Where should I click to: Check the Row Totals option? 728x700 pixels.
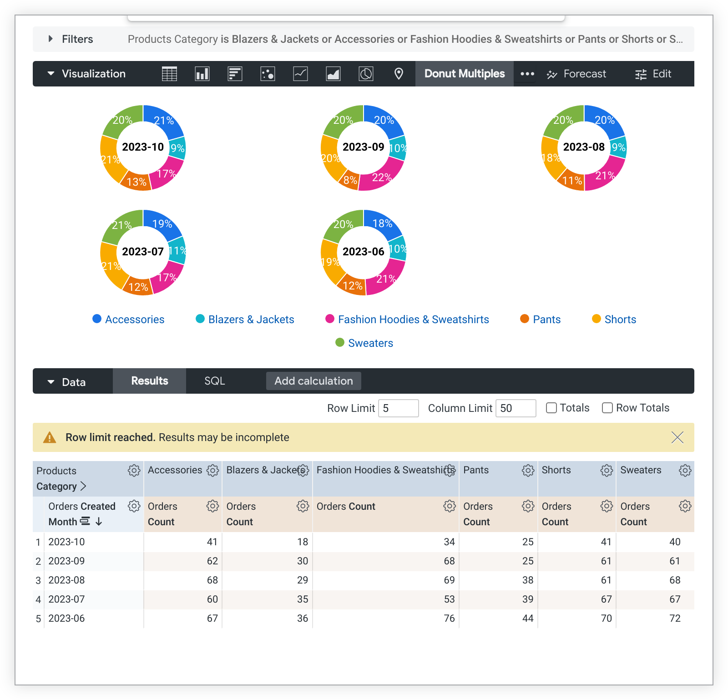(x=607, y=408)
